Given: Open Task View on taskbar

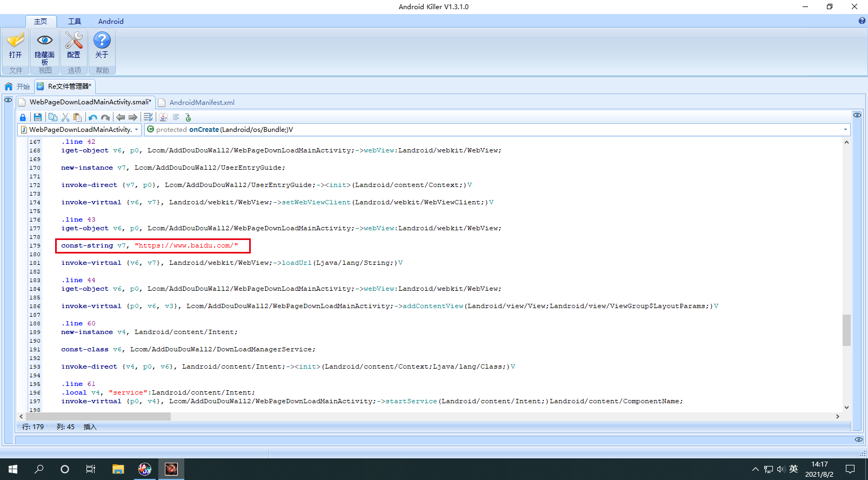Looking at the screenshot, I should [91, 469].
